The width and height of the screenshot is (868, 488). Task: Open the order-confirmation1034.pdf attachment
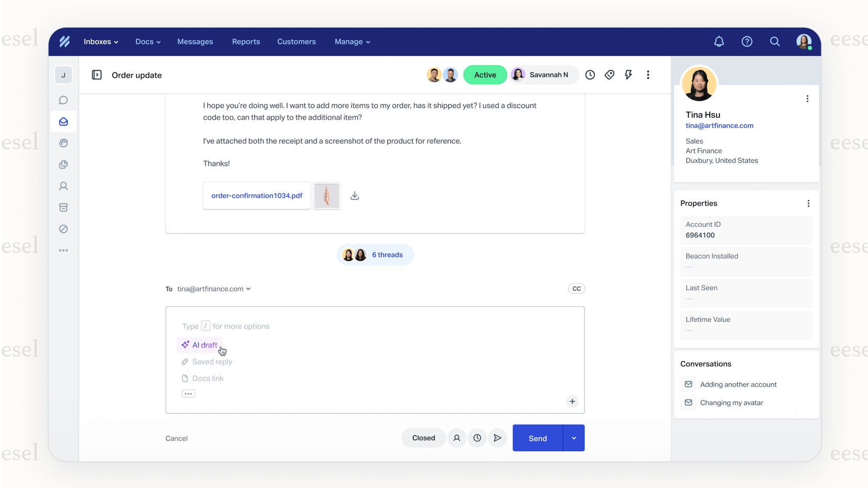point(257,195)
